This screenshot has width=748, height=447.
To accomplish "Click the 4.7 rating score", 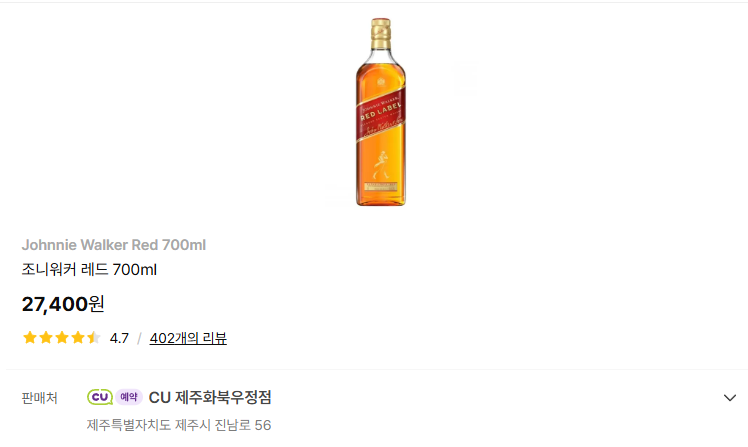I will click(x=119, y=338).
